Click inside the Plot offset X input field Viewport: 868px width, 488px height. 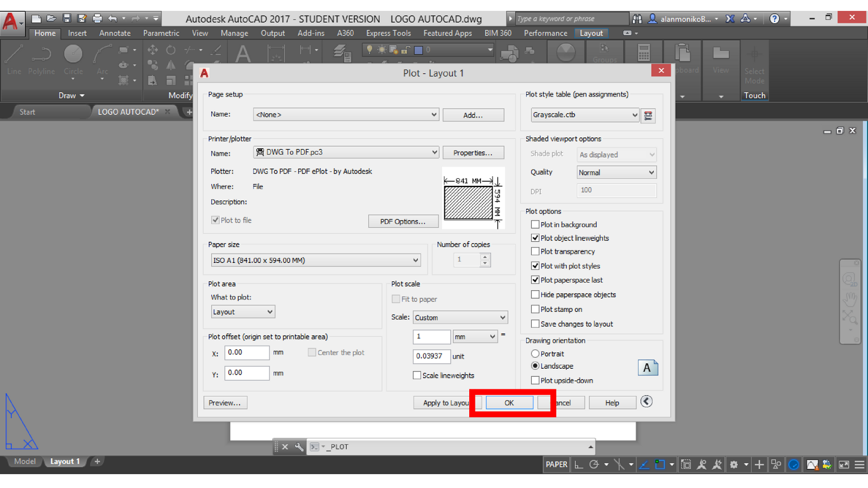click(x=247, y=352)
